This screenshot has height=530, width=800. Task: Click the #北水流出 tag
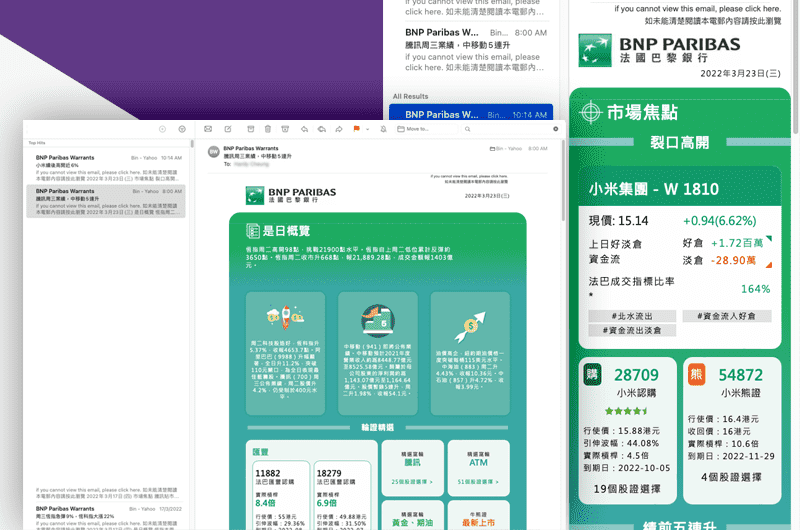(x=632, y=316)
